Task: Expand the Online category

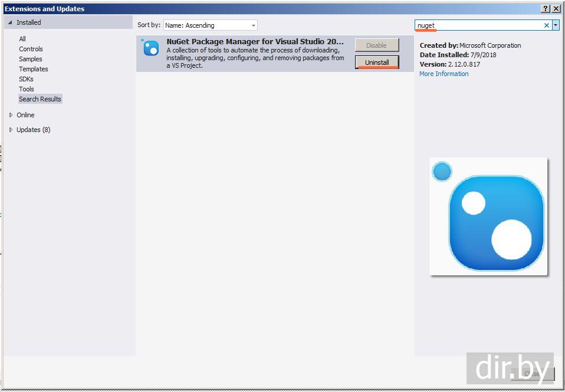Action: 11,115
